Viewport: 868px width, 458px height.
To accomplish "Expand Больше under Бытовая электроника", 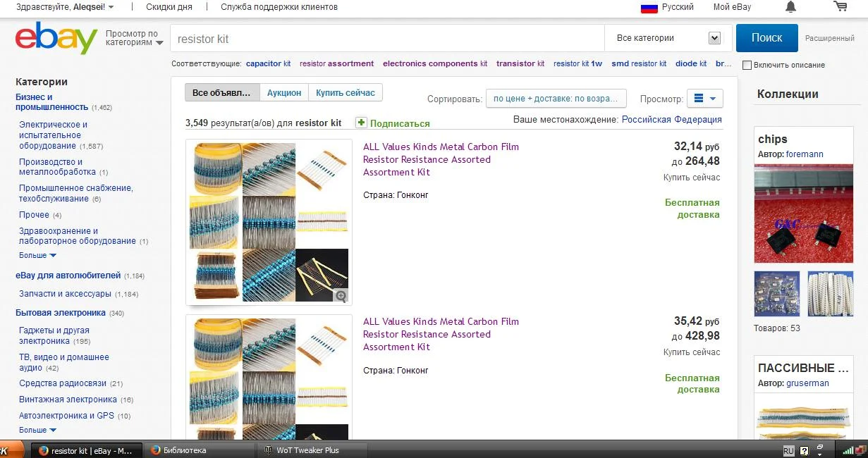I will point(37,430).
